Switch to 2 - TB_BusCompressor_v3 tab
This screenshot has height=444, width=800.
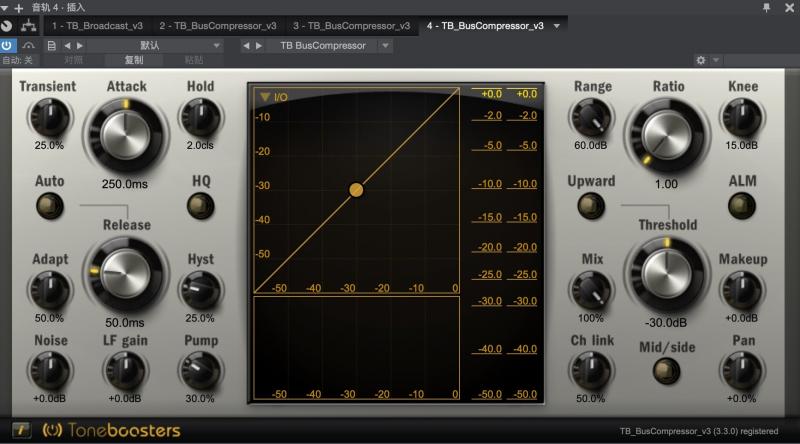pos(218,26)
